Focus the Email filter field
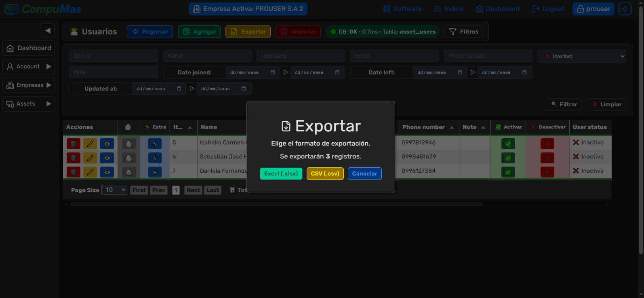 395,56
